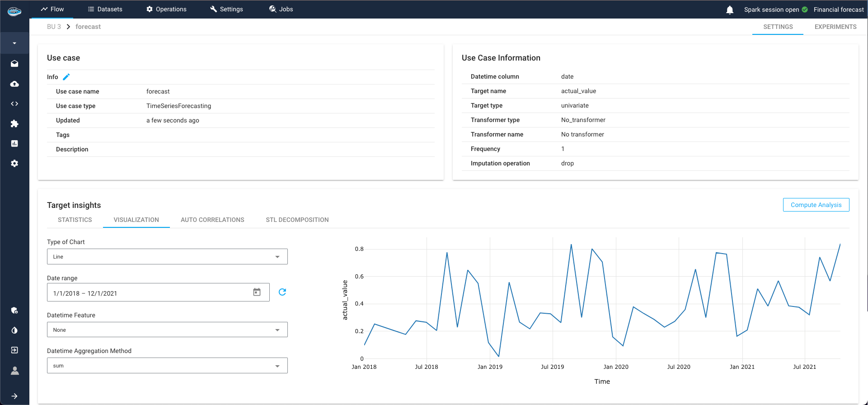Click the user profile icon in sidebar
The width and height of the screenshot is (868, 405).
point(14,371)
